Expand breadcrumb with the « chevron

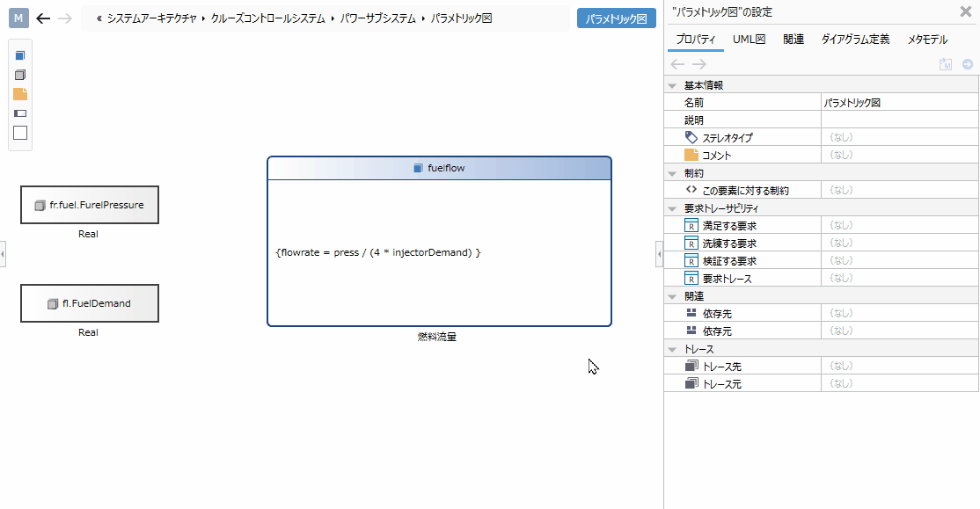99,18
